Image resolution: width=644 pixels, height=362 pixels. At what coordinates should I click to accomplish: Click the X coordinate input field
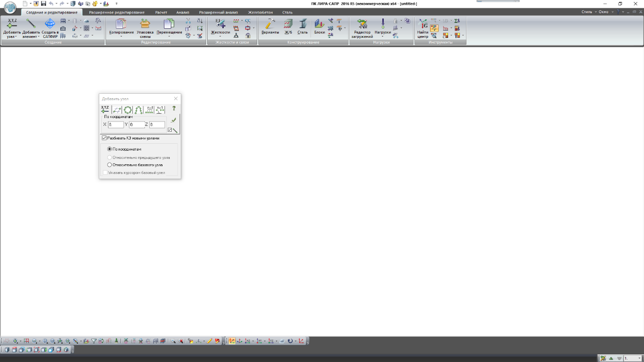point(116,125)
